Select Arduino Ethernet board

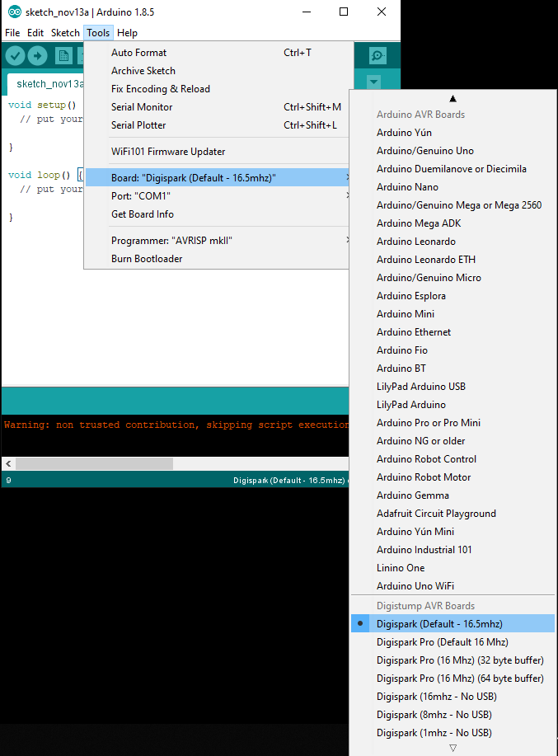tap(453, 332)
